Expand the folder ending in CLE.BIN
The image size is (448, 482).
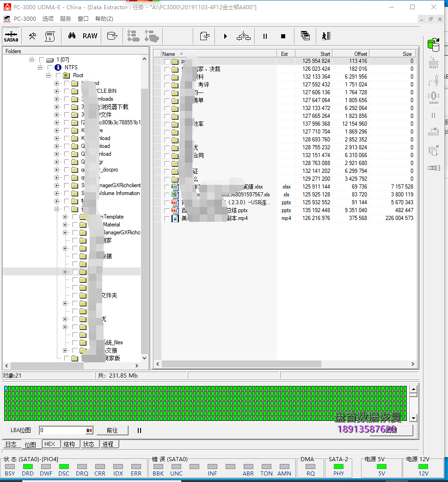56,91
